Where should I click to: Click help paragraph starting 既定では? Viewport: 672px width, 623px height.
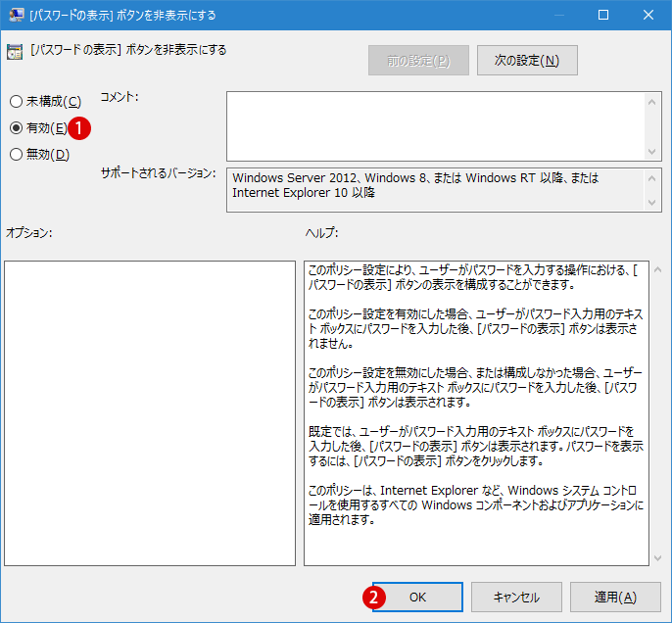[x=476, y=446]
